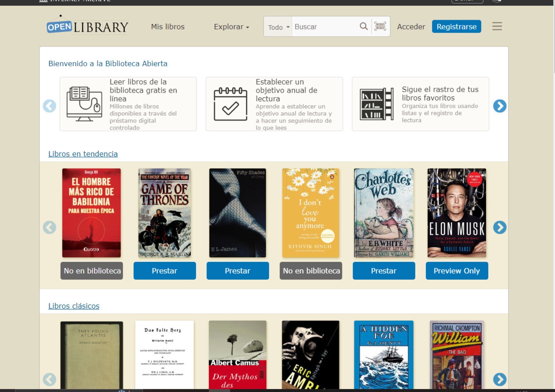Open the Mis libros menu tab

(x=168, y=26)
